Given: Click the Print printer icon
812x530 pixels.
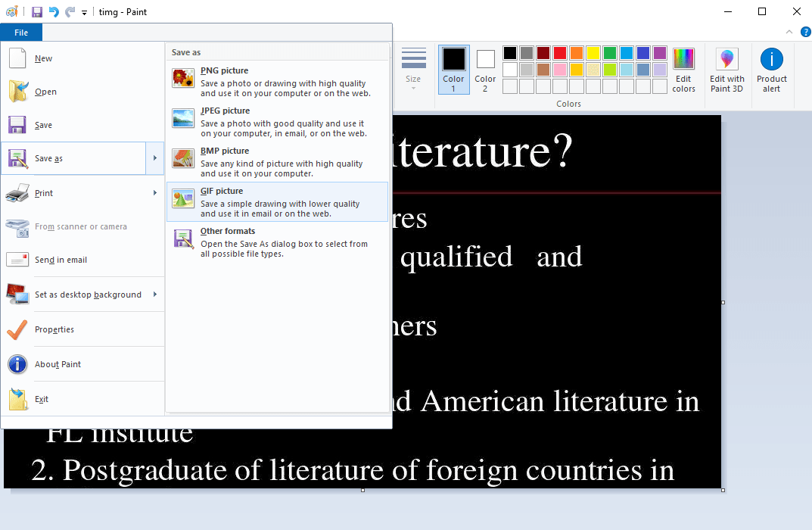Looking at the screenshot, I should [17, 193].
